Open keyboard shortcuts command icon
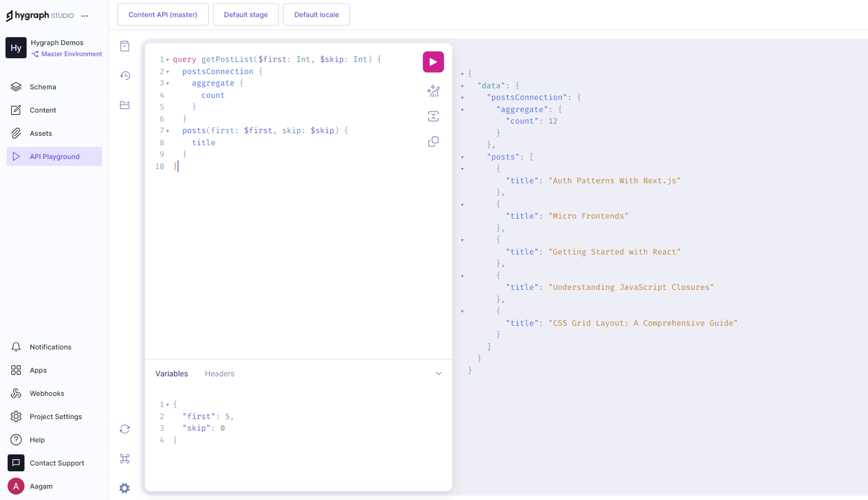This screenshot has height=500, width=868. tap(125, 458)
